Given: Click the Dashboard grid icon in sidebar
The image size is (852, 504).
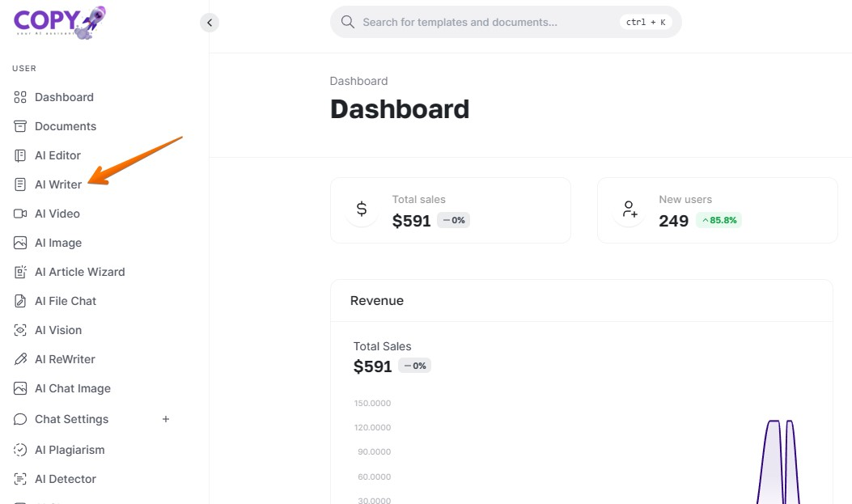Looking at the screenshot, I should tap(20, 97).
